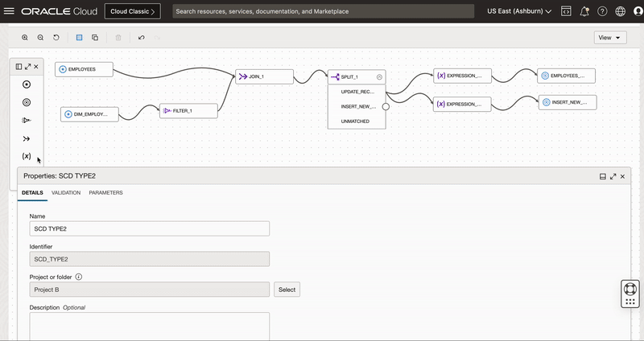Close the operators panel
Screen dimensions: 644x341
36,67
